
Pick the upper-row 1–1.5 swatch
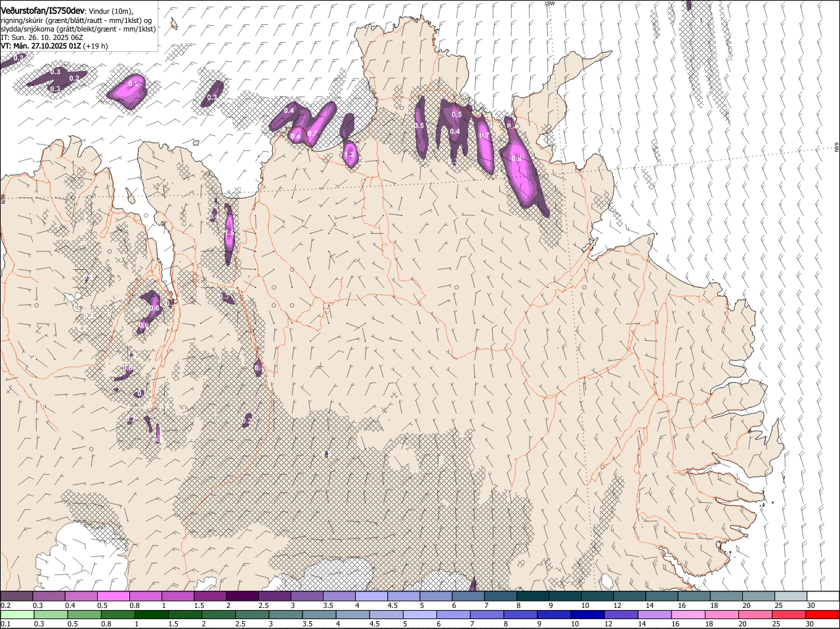pos(178,596)
